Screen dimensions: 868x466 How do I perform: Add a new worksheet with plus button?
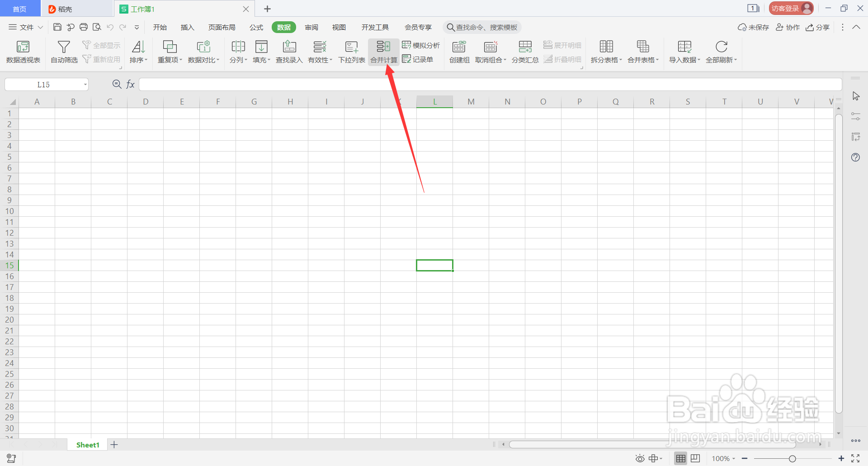[x=114, y=445]
